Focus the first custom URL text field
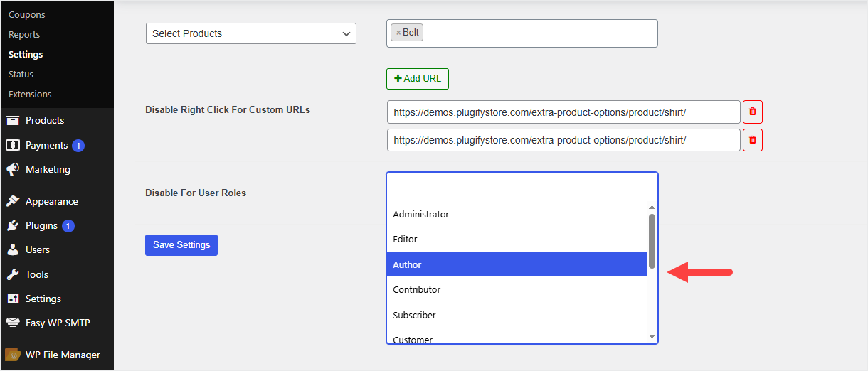Image resolution: width=868 pixels, height=371 pixels. point(563,112)
